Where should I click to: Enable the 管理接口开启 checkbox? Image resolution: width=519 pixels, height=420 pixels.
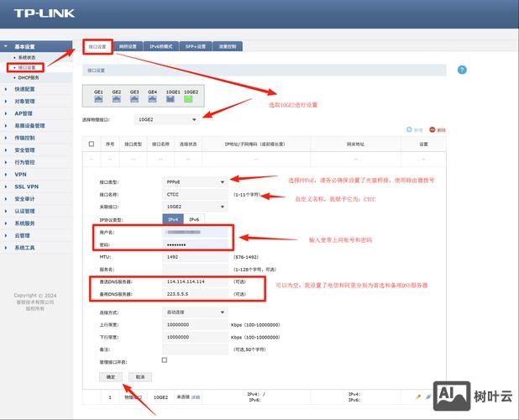[x=164, y=360]
